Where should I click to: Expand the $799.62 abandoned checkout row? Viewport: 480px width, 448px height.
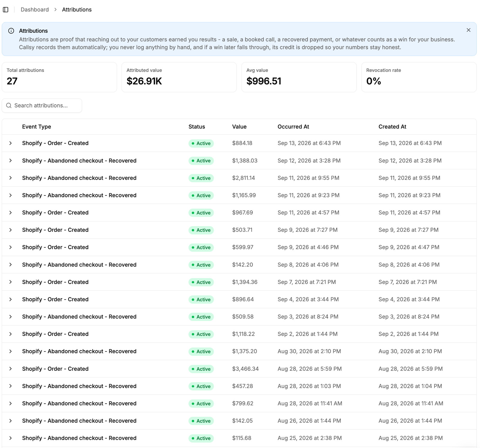[10, 404]
